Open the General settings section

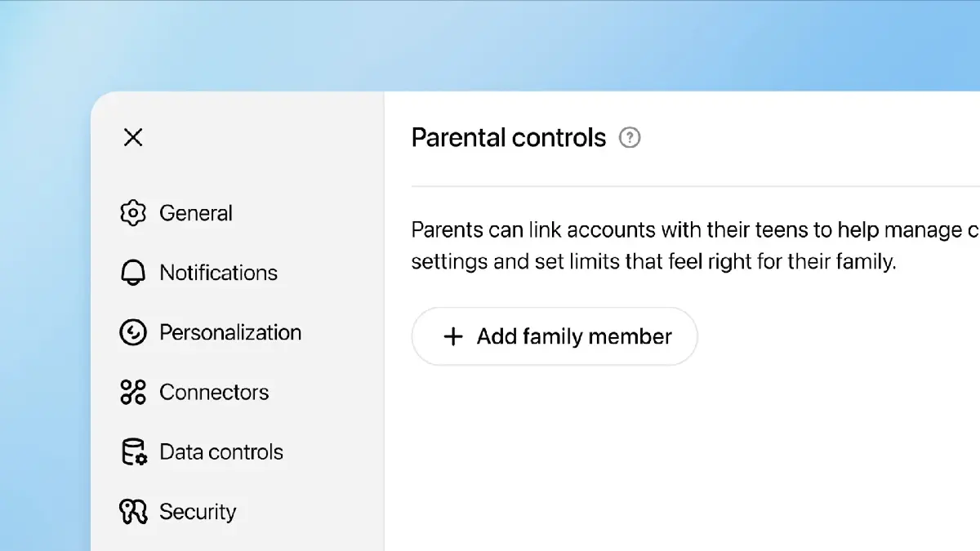coord(196,213)
